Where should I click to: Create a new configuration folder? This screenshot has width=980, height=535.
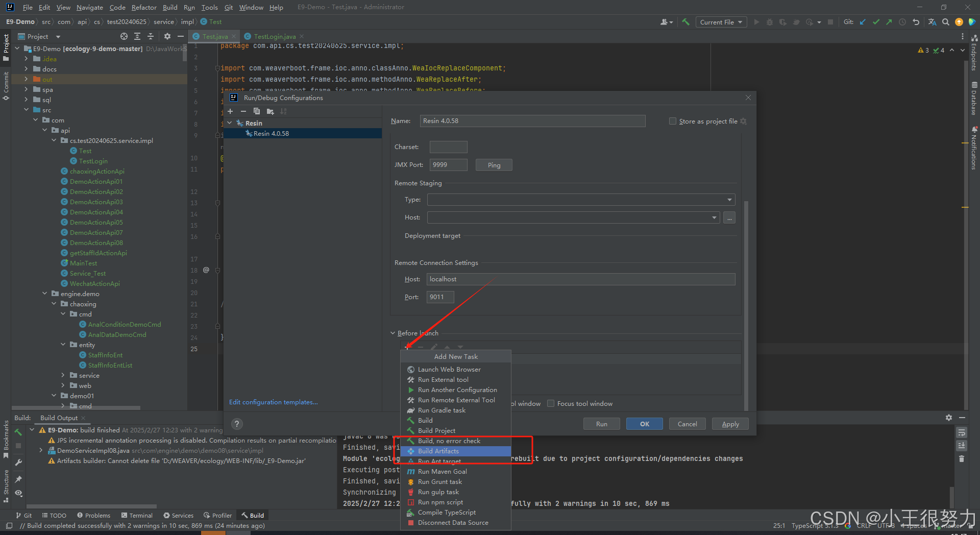click(x=270, y=111)
